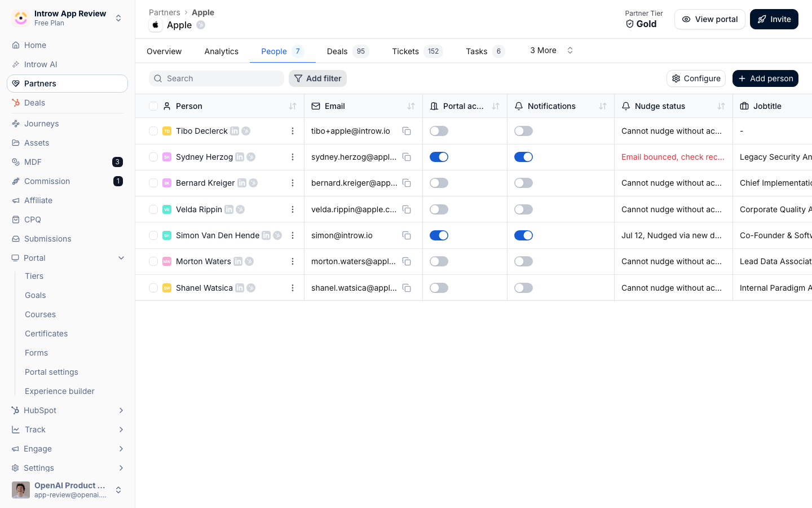Expand the HubSpot sidebar section
The height and width of the screenshot is (508, 812).
click(121, 410)
